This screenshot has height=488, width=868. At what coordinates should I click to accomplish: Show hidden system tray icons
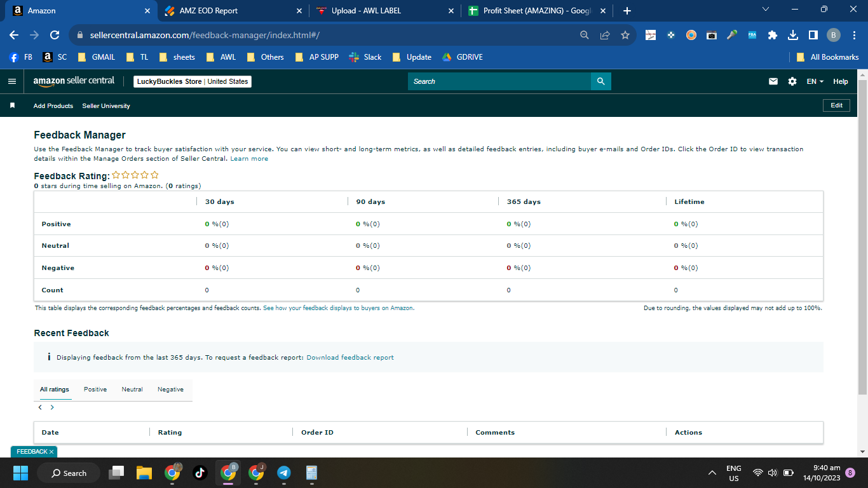(712, 473)
